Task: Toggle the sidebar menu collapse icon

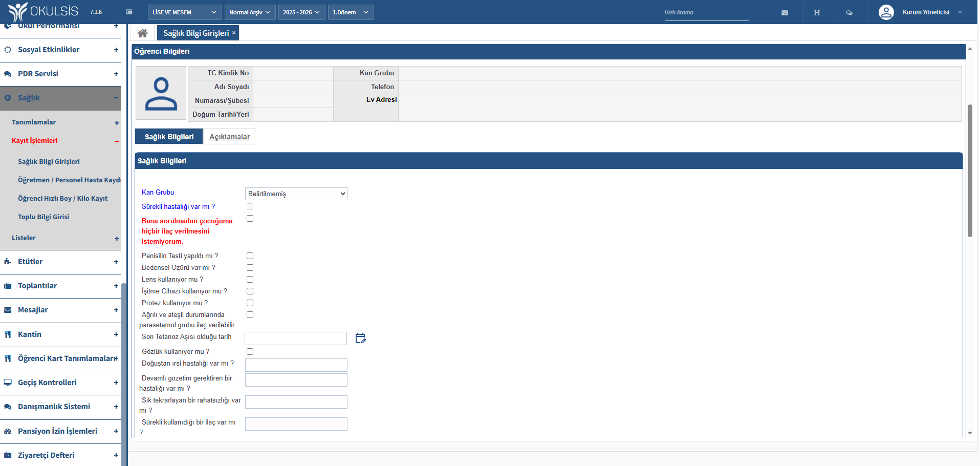Action: pos(129,12)
